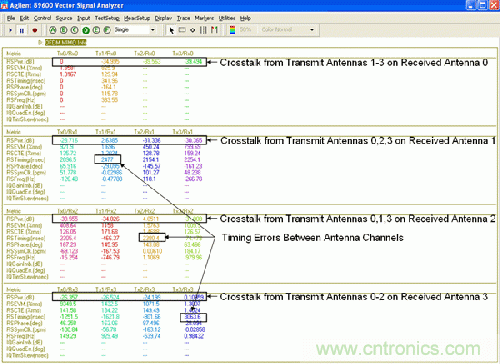
Task: Open the Markers menu
Action: coord(204,18)
